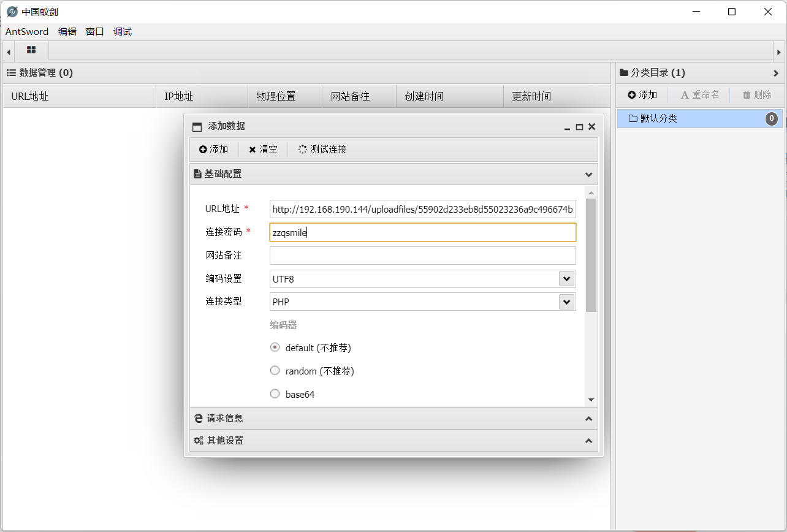The height and width of the screenshot is (532, 787).
Task: Select the default (不推荐) encoder
Action: click(275, 348)
